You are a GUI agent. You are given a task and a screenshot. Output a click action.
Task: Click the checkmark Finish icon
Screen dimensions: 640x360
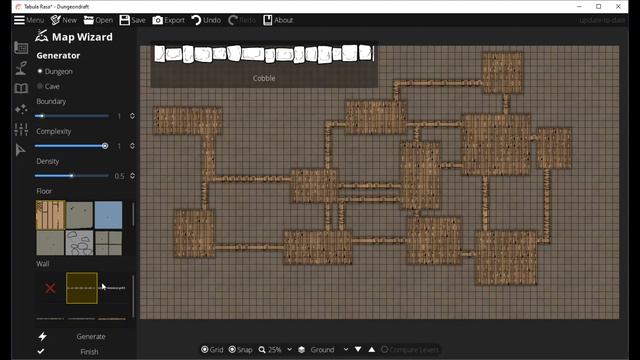pos(41,351)
